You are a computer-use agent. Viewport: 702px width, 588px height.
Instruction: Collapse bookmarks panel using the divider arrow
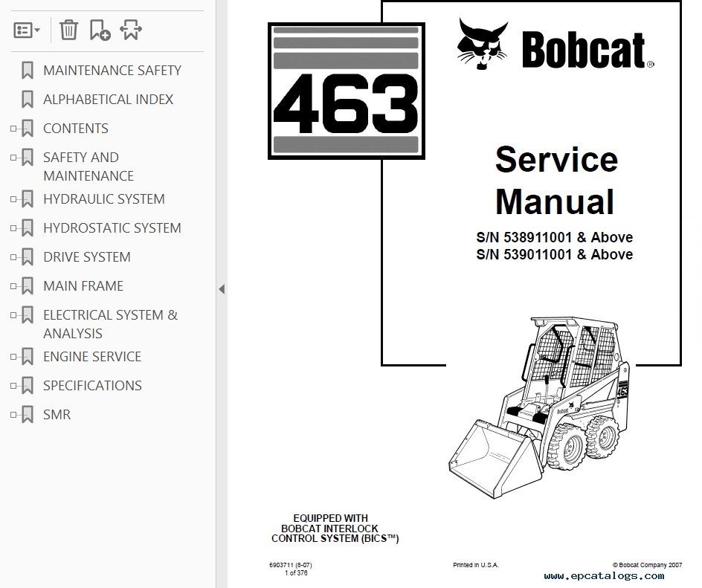click(x=221, y=289)
